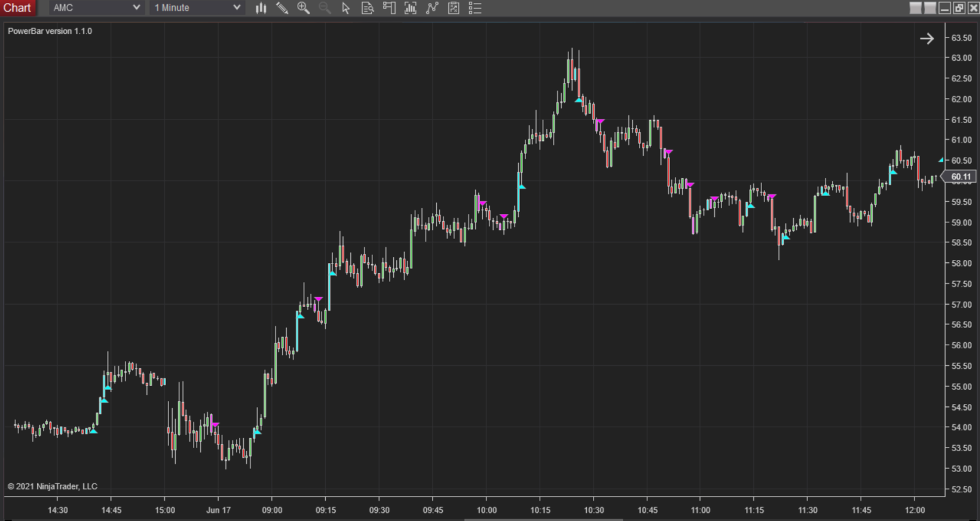Open the data series template icon
This screenshot has height=521, width=980.
pyautogui.click(x=454, y=8)
